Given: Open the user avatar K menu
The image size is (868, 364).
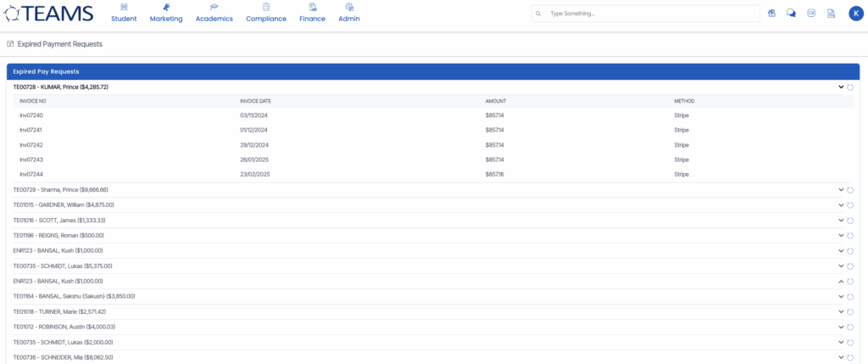Looking at the screenshot, I should coord(854,14).
